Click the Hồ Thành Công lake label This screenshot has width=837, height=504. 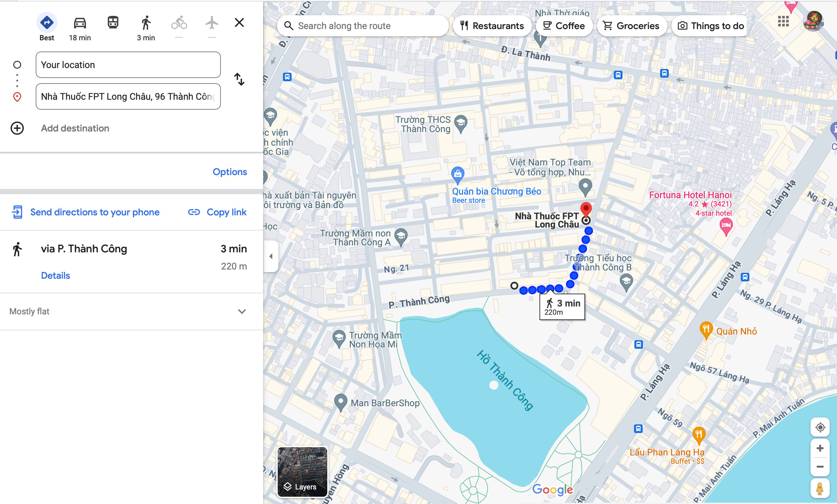tap(505, 380)
